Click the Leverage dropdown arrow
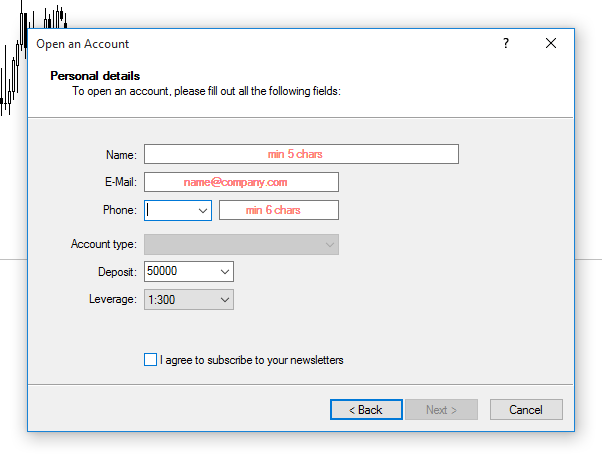 click(225, 300)
